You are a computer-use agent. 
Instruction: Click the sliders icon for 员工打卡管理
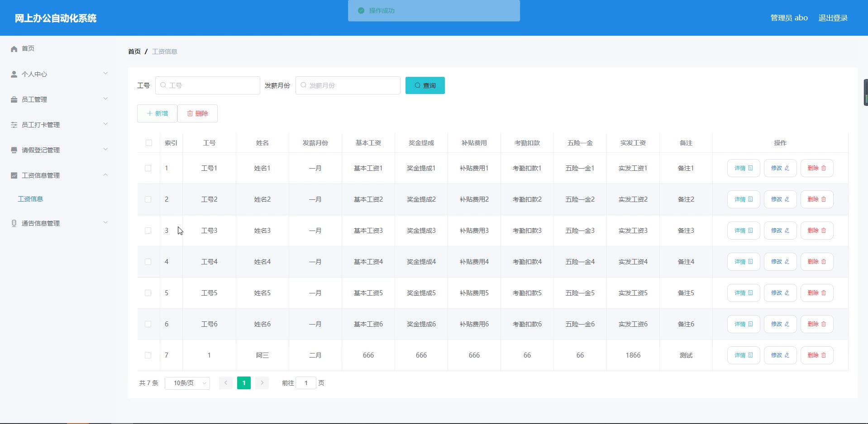(14, 125)
